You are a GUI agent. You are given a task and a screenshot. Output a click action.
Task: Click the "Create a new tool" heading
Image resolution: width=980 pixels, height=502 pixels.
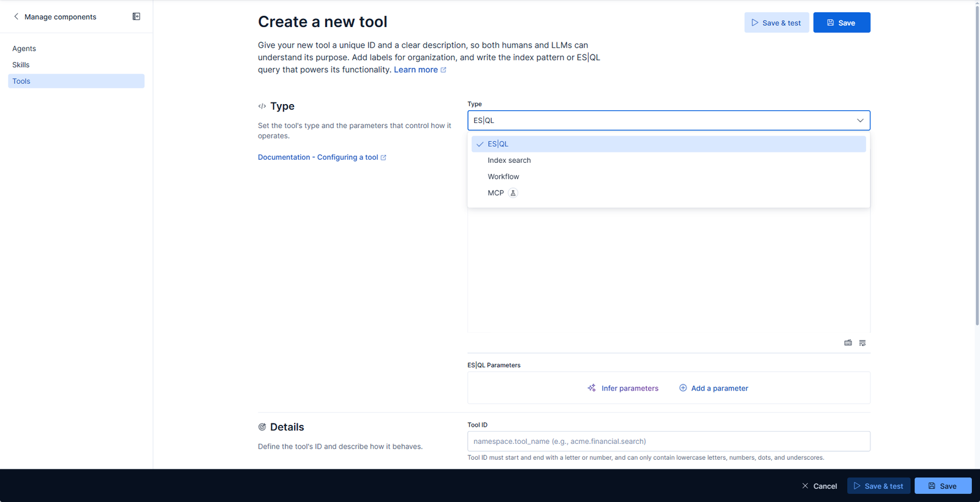coord(323,22)
